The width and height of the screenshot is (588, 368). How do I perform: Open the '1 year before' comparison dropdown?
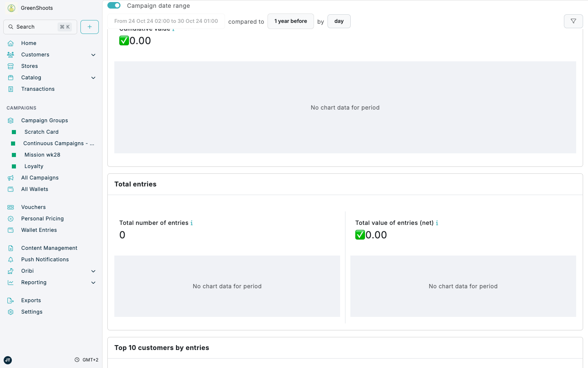[x=291, y=21]
